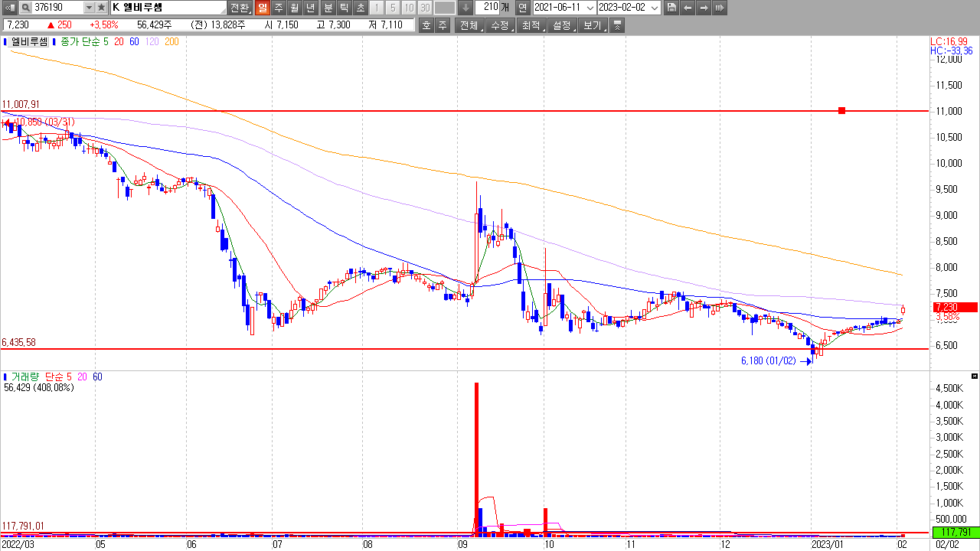Select 주 weekly period beside 일
The height and width of the screenshot is (551, 980).
click(278, 8)
